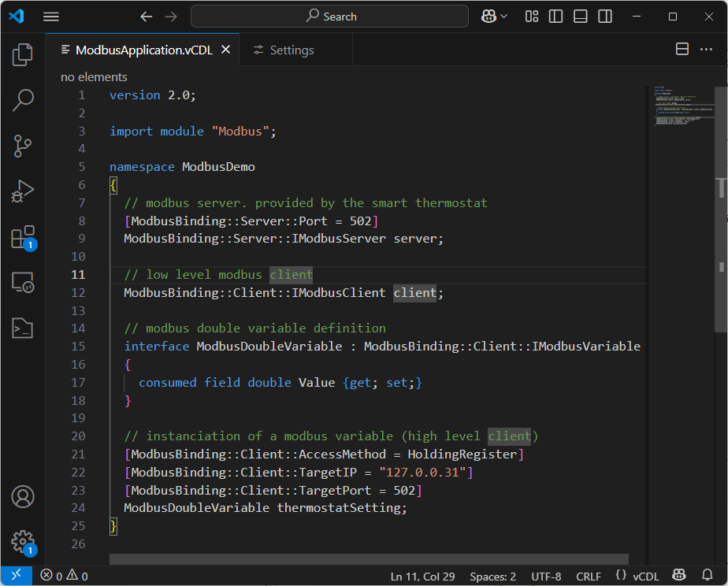The width and height of the screenshot is (728, 586).
Task: Select the UTF-8 encoding indicator
Action: pyautogui.click(x=546, y=577)
